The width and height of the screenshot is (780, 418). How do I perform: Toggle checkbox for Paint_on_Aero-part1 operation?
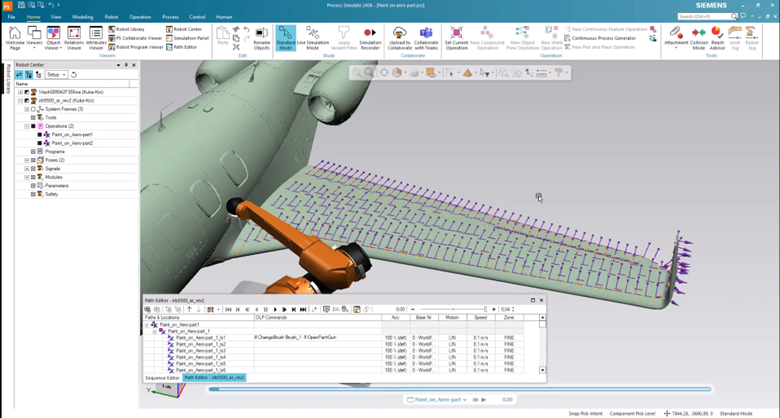coord(40,135)
